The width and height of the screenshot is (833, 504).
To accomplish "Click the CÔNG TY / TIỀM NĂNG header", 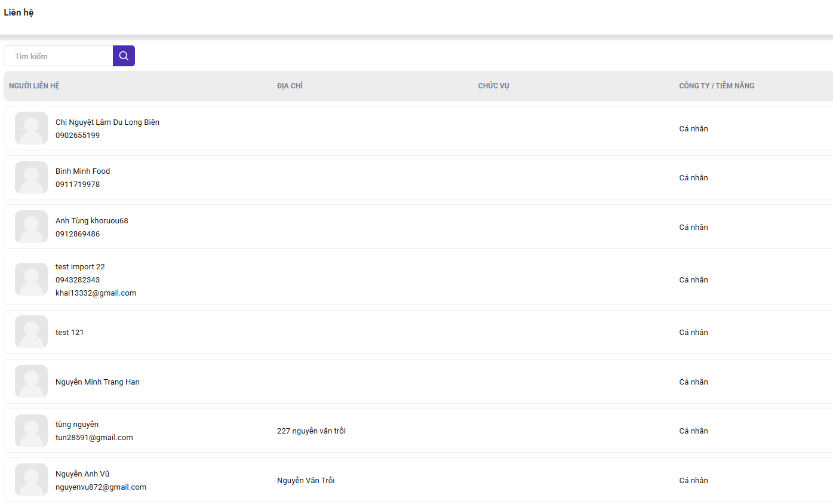I will [x=717, y=86].
